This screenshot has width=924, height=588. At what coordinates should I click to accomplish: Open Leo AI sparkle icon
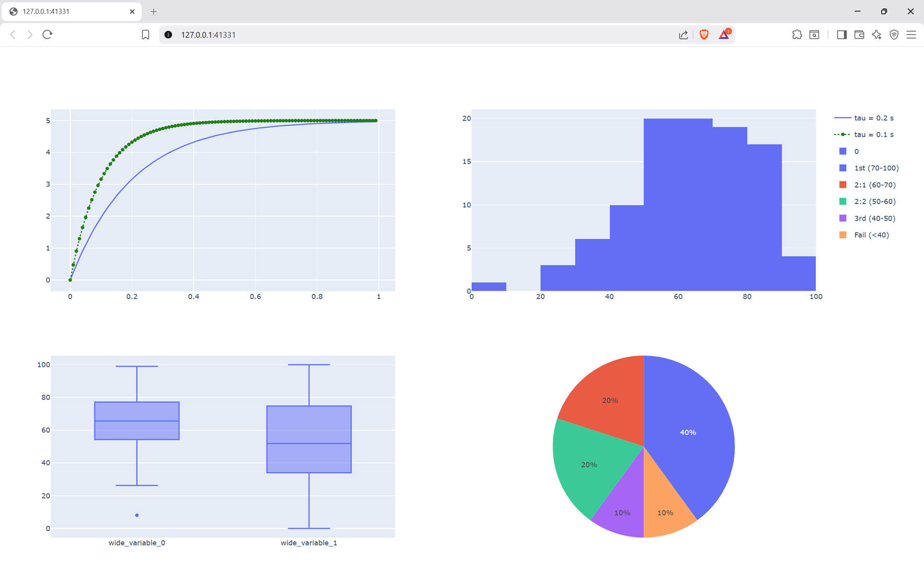(876, 34)
